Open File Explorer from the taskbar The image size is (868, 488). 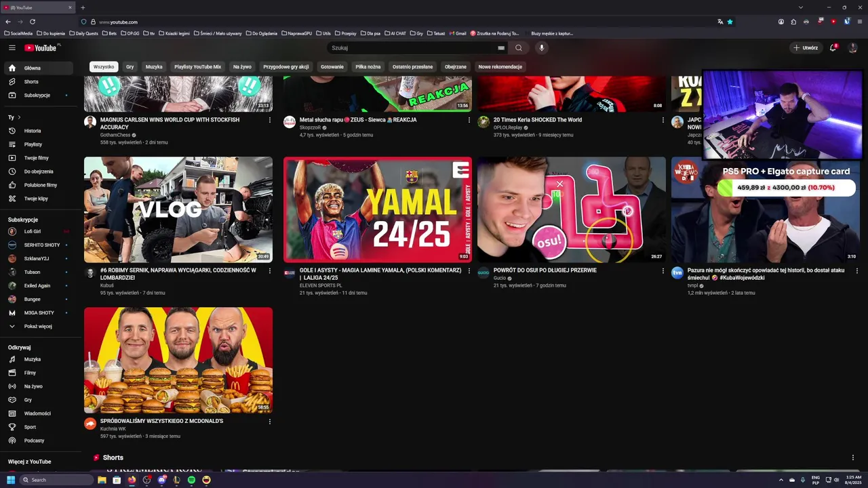pyautogui.click(x=102, y=480)
